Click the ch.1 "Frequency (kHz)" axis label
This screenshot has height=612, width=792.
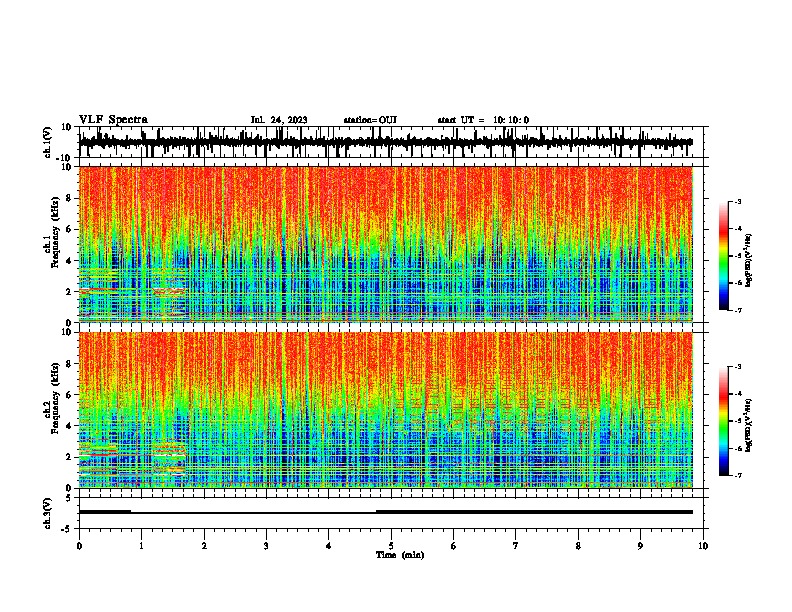[55, 232]
